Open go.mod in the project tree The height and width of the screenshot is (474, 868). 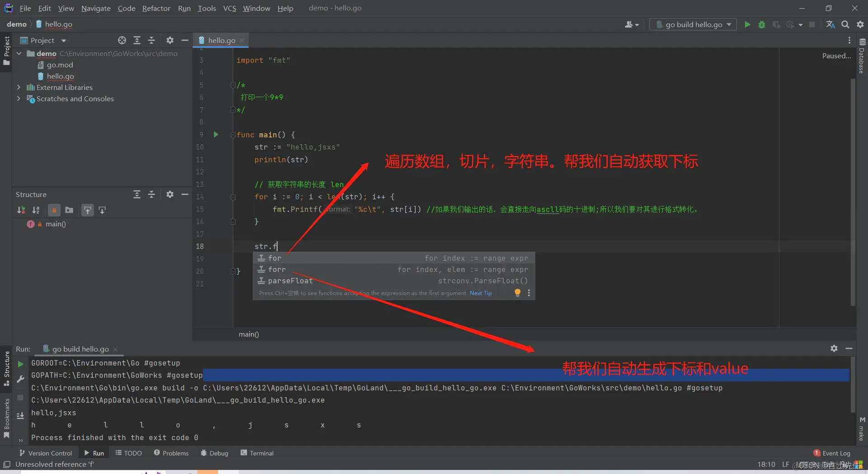(x=60, y=65)
